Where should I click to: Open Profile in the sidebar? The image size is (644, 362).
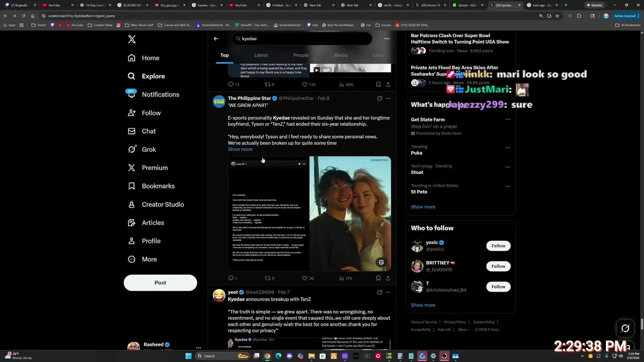[144, 241]
